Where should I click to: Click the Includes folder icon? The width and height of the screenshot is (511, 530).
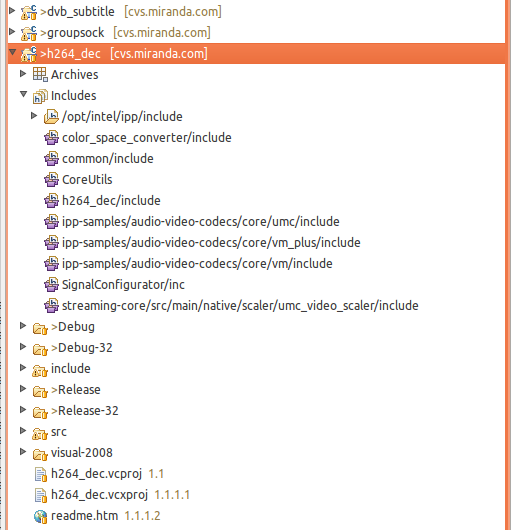[40, 96]
